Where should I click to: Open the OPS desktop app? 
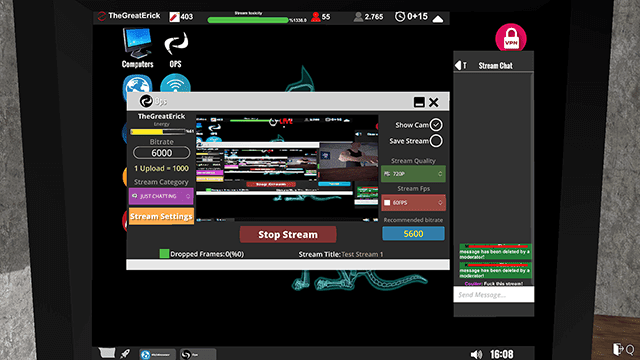176,50
